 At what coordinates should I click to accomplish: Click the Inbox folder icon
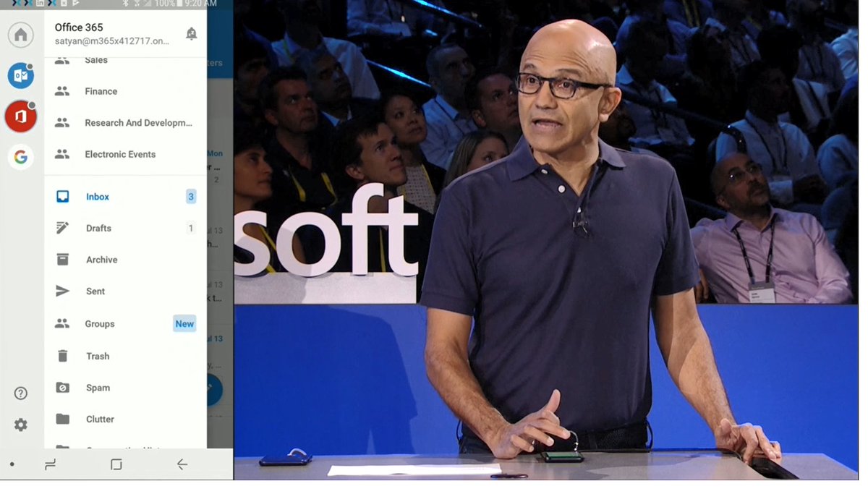[x=63, y=197]
